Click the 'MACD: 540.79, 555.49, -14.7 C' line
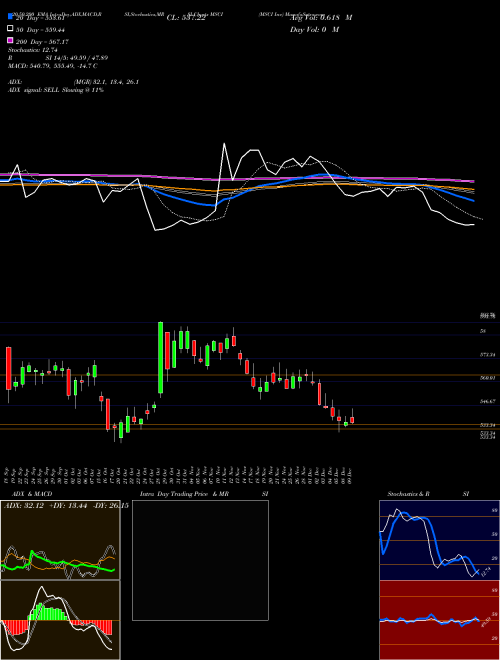Image resolution: width=500 pixels, height=660 pixels. (x=53, y=66)
